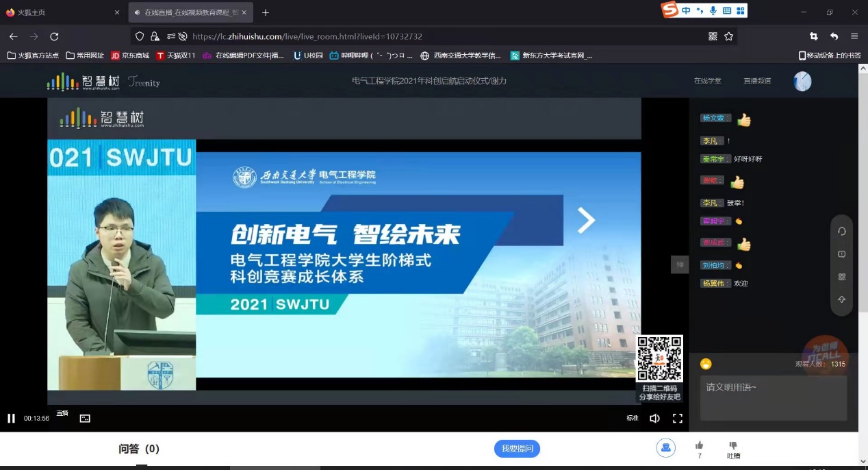Open feedback icon in floating sidebar
Viewport: 868px width, 470px height.
(842, 254)
